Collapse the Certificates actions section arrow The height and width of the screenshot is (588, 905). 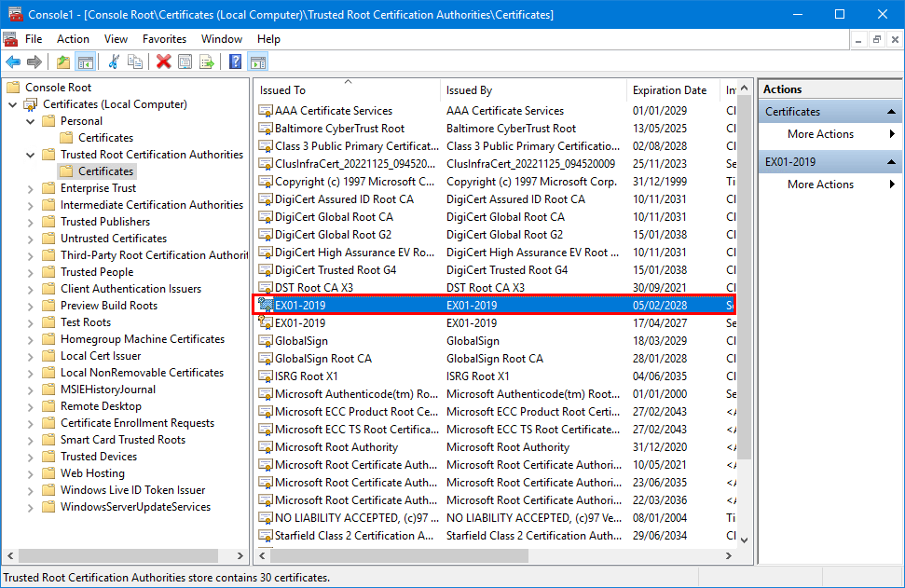[x=891, y=112]
